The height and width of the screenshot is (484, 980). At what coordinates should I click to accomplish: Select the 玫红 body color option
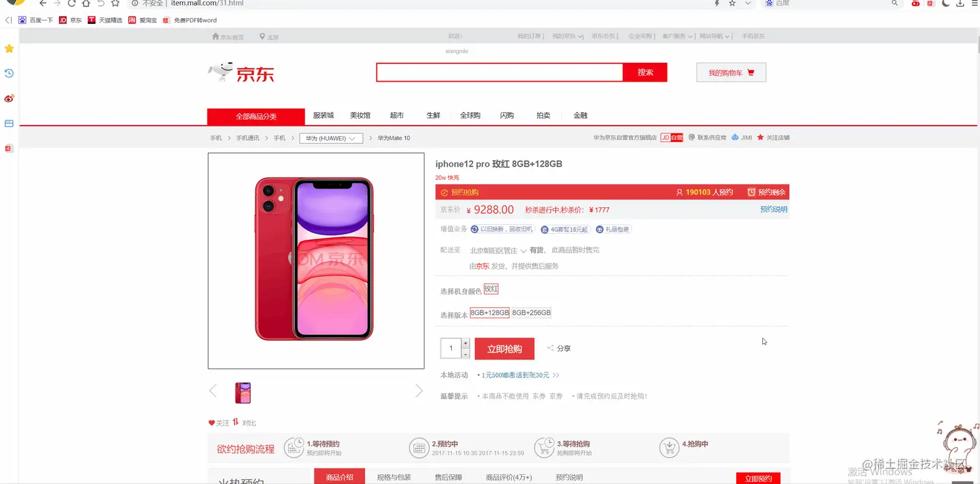[x=491, y=289]
